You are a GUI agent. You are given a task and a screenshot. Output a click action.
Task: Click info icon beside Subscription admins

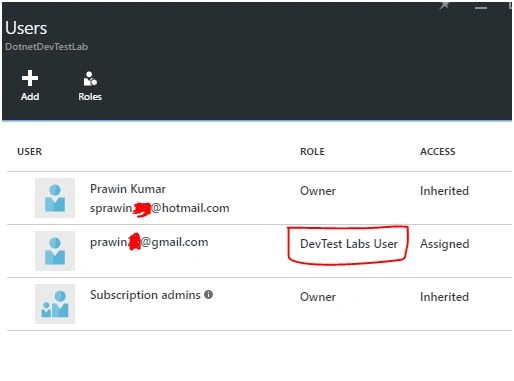(209, 295)
